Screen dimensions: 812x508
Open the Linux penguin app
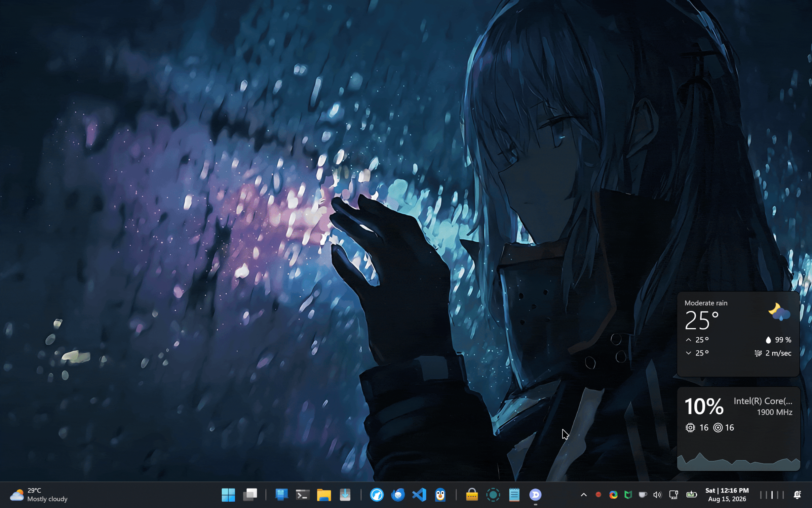pyautogui.click(x=441, y=494)
